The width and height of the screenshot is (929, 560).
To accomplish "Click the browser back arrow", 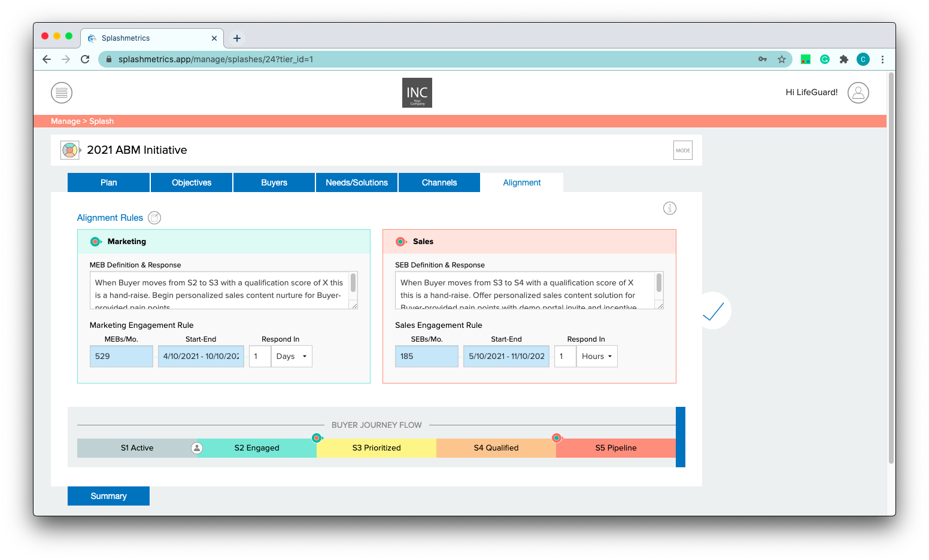I will tap(47, 59).
